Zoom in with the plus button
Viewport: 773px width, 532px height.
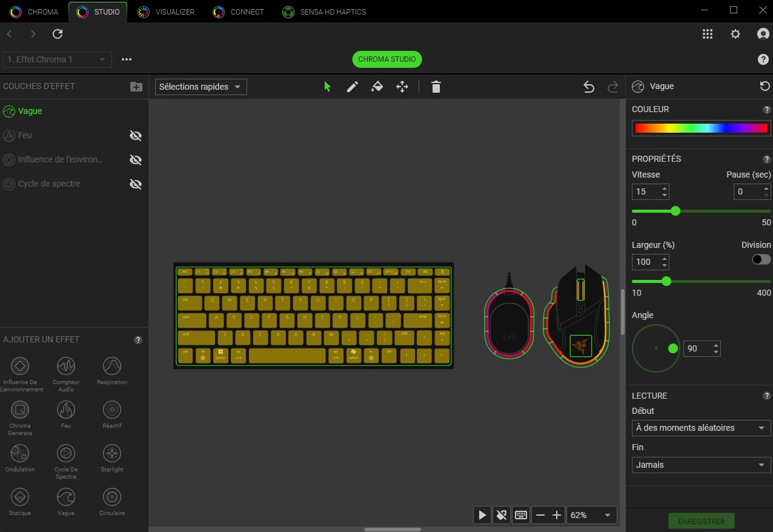(x=557, y=515)
